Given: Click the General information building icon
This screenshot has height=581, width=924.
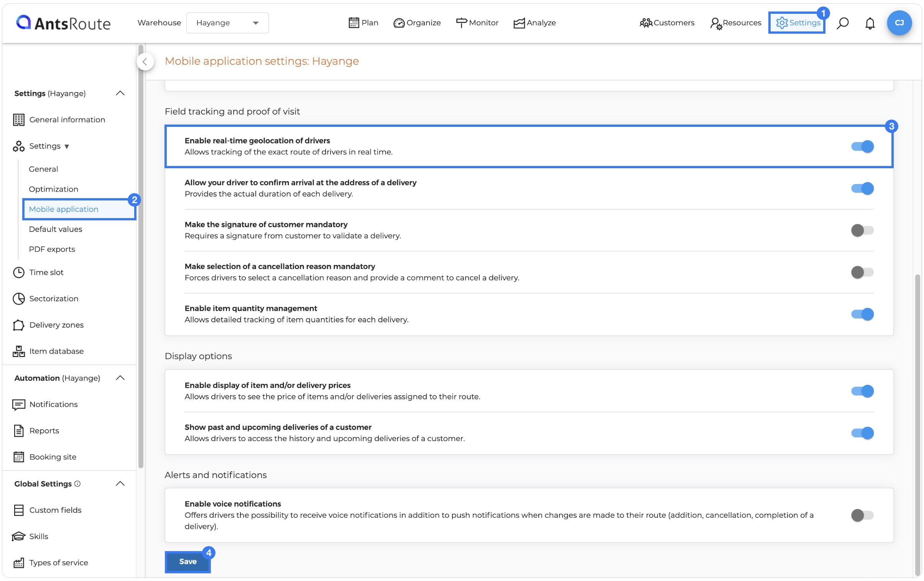Looking at the screenshot, I should (x=18, y=120).
